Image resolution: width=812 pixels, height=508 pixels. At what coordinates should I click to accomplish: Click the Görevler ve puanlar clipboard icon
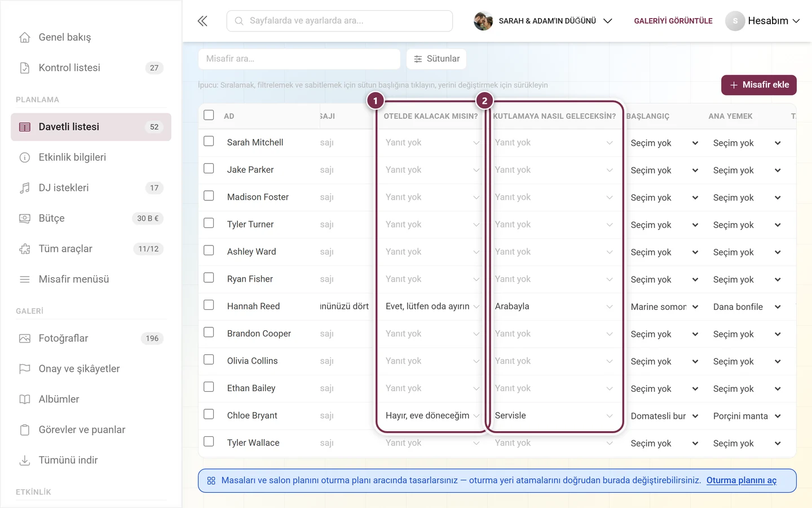tap(25, 430)
